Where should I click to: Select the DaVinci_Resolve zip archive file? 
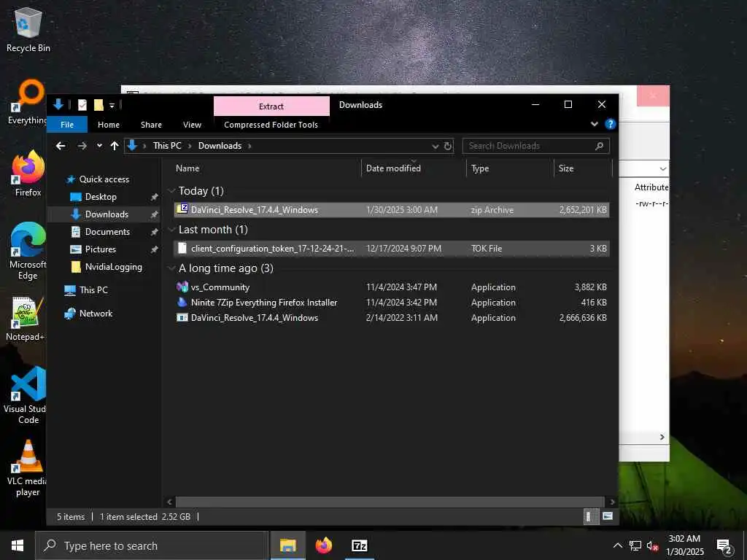pos(391,209)
